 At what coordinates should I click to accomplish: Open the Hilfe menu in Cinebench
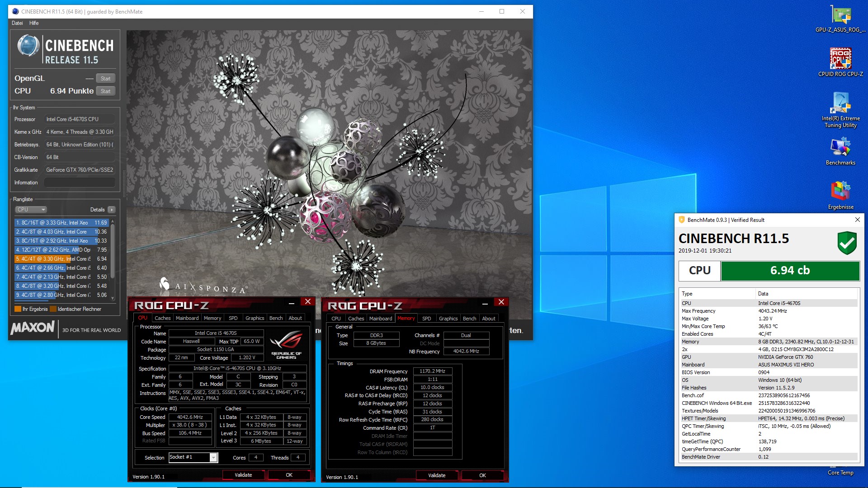coord(34,23)
